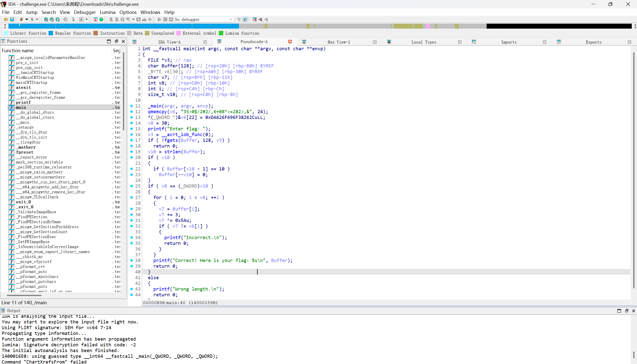Click the green circle toolbar icon

click(101, 19)
